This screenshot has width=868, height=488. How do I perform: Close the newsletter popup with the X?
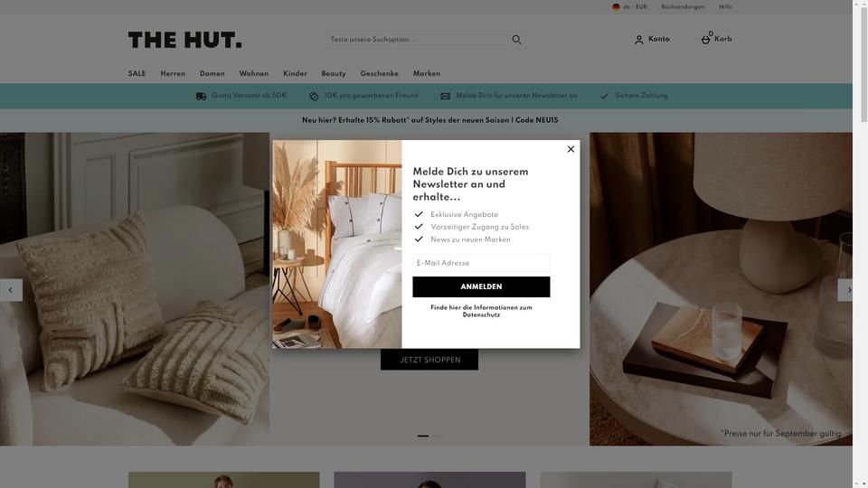click(x=571, y=149)
